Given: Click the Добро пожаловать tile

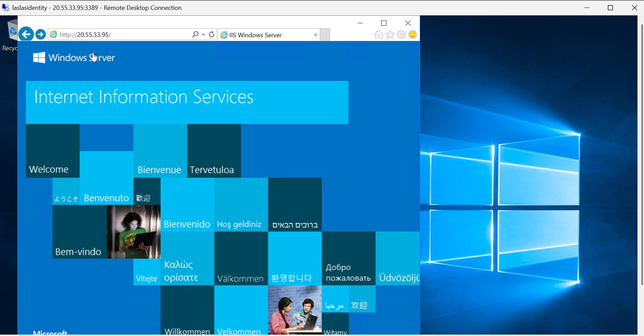Looking at the screenshot, I should pyautogui.click(x=348, y=258).
